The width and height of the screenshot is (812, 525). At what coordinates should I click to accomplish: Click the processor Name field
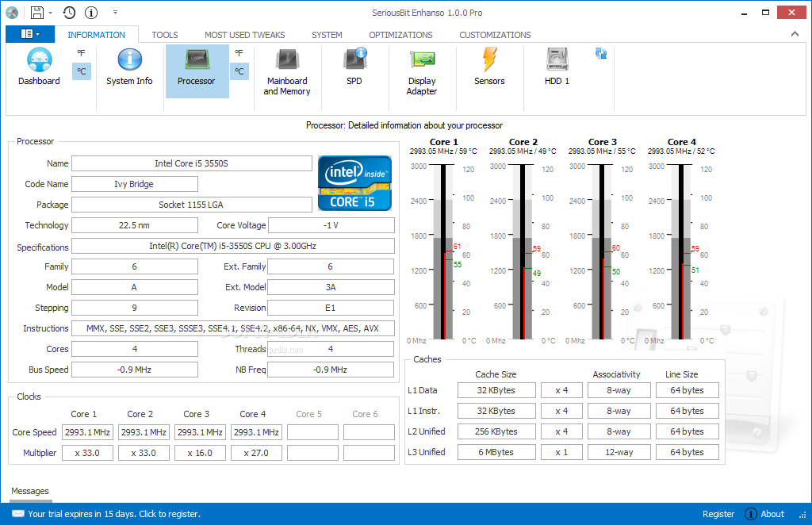point(192,163)
